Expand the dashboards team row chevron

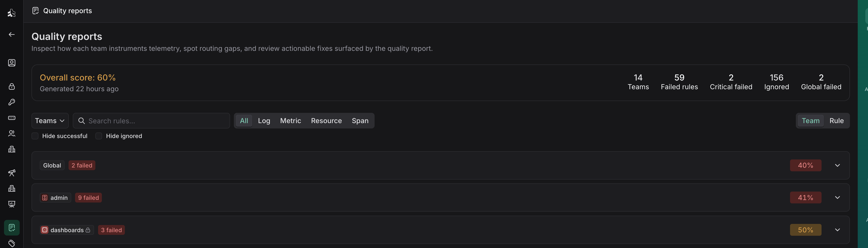click(837, 230)
